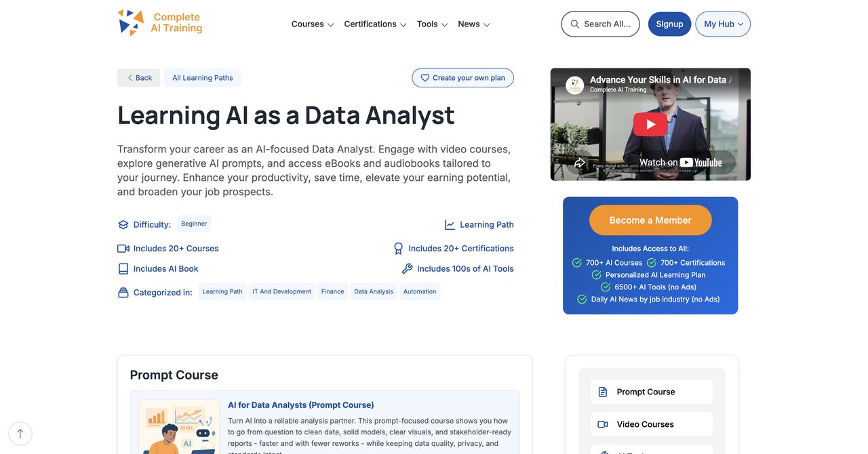Expand the Courses menu
The image size is (868, 454).
[313, 24]
